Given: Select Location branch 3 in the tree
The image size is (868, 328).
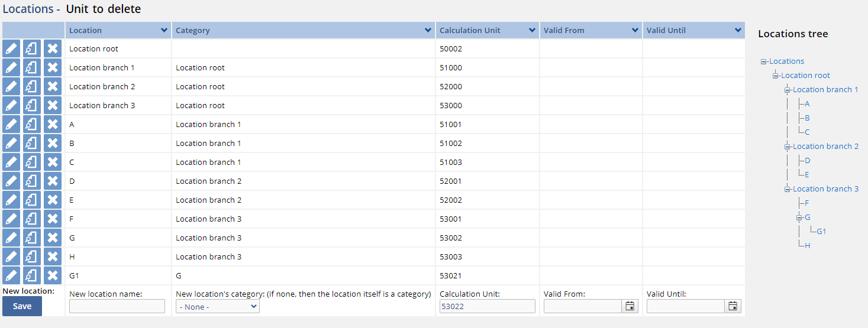Looking at the screenshot, I should tap(825, 189).
